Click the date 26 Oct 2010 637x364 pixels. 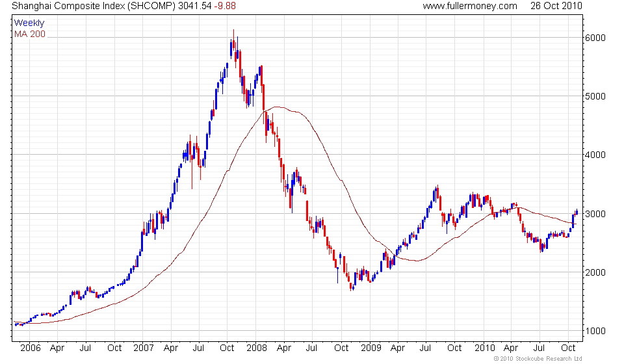556,6
